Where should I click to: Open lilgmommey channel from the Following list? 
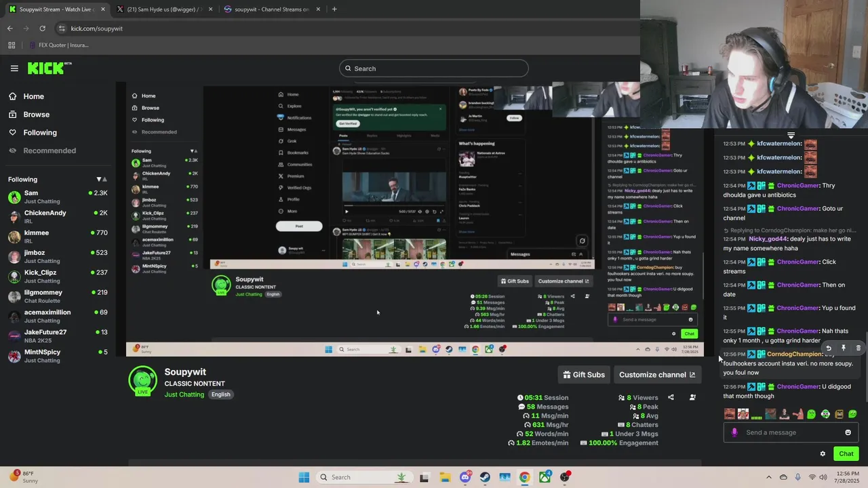(58, 296)
